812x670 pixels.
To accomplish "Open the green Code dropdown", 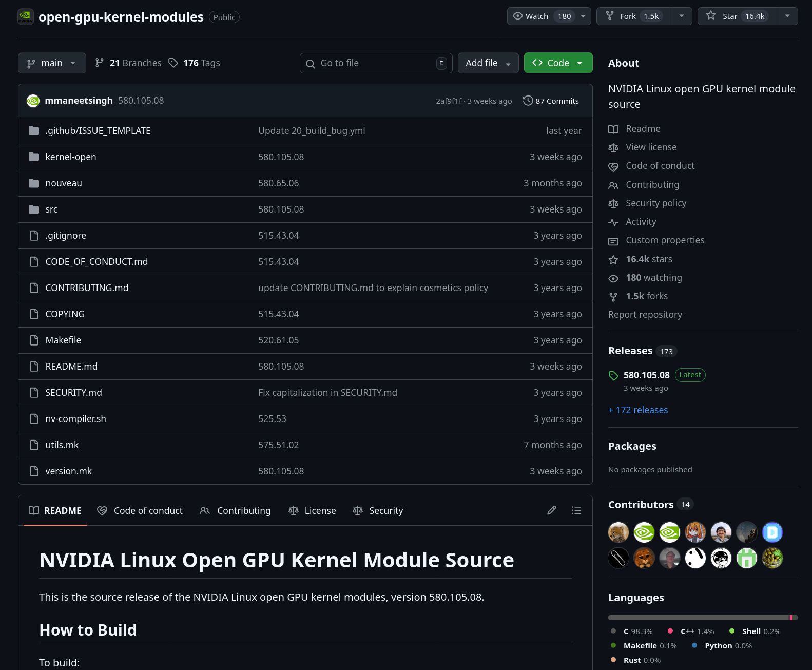I will [x=558, y=63].
